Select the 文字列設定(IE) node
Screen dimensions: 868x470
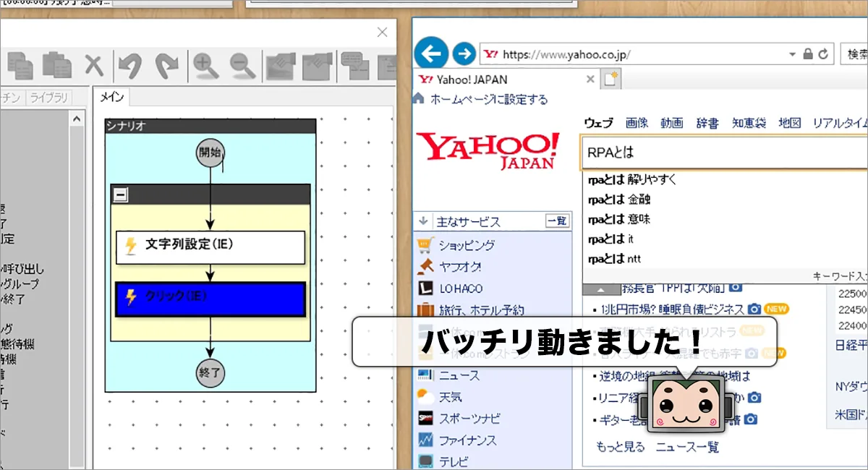point(210,247)
